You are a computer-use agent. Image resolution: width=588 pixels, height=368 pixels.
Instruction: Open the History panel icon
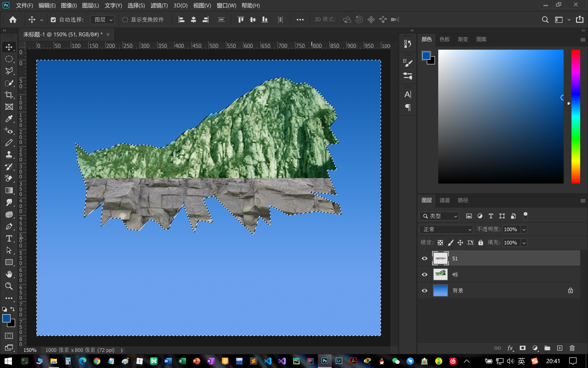point(407,44)
